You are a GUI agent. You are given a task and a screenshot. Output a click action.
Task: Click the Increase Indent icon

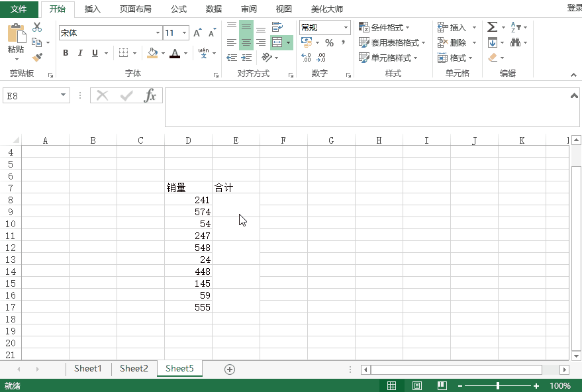pos(246,58)
